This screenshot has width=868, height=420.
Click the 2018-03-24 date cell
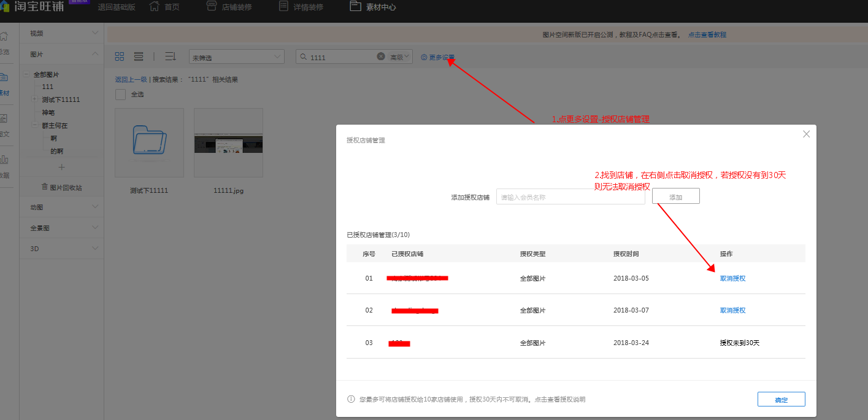(x=631, y=343)
